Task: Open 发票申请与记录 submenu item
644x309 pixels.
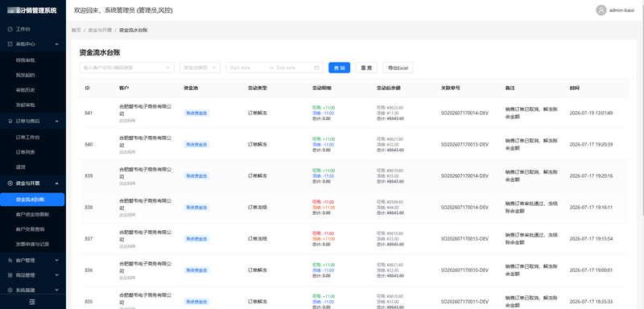Action: pos(32,244)
